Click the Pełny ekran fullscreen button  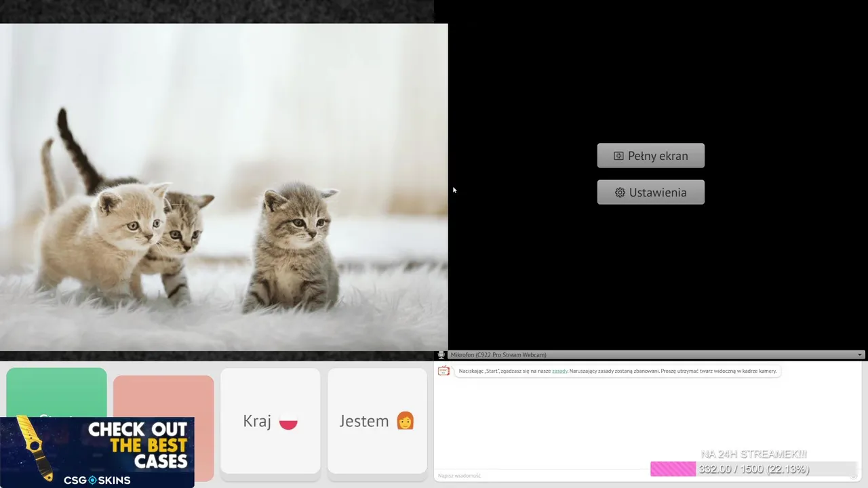(650, 156)
